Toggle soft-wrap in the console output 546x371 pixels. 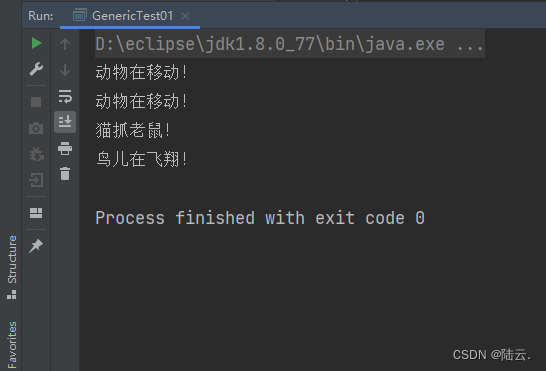click(x=65, y=96)
